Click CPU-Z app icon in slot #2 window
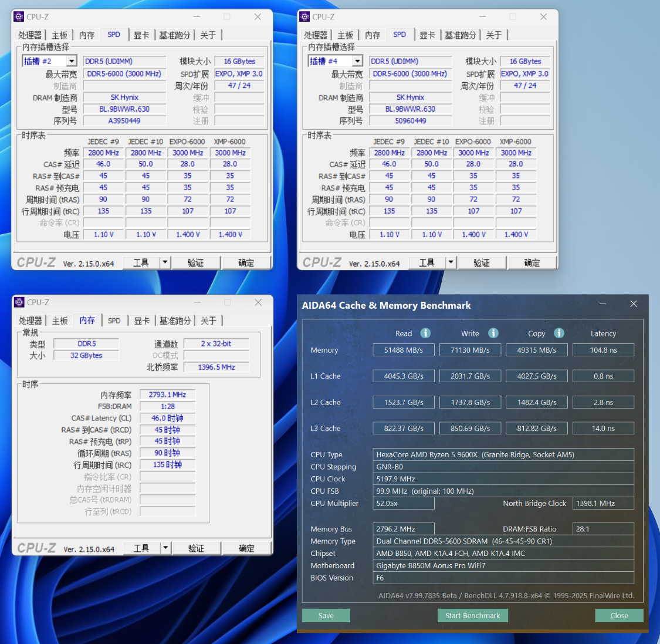 point(19,16)
